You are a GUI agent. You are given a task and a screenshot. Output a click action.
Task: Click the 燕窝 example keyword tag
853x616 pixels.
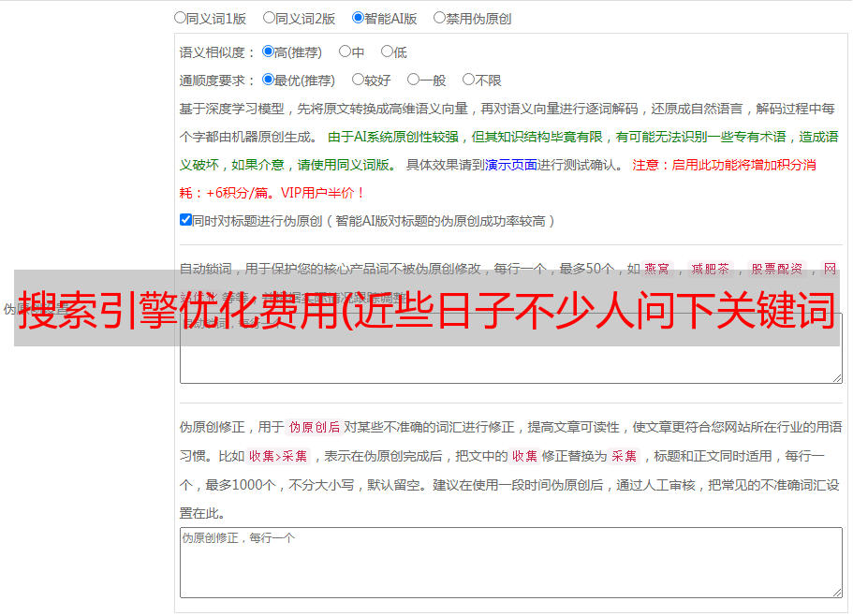coord(656,269)
